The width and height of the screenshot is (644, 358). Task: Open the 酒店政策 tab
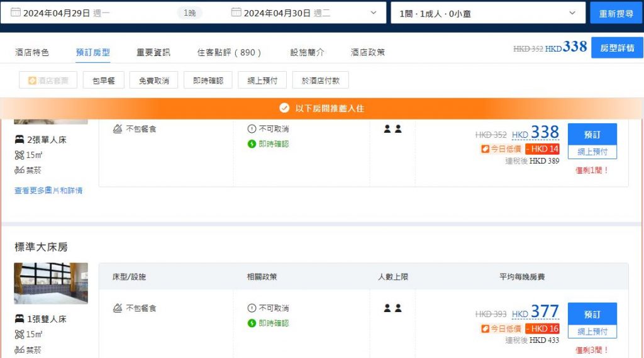click(x=368, y=52)
